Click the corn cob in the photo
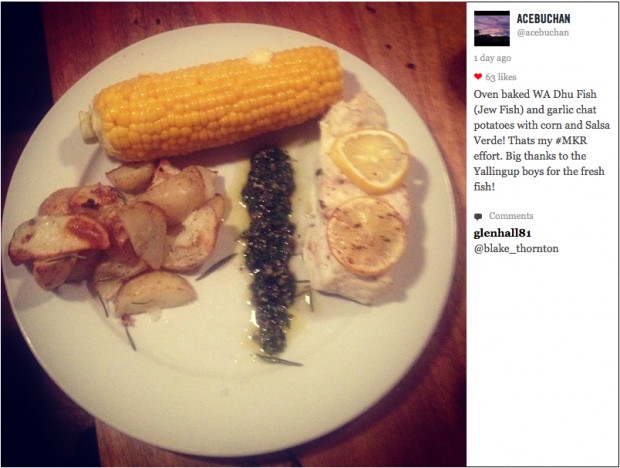Image resolution: width=620 pixels, height=468 pixels. point(214,103)
